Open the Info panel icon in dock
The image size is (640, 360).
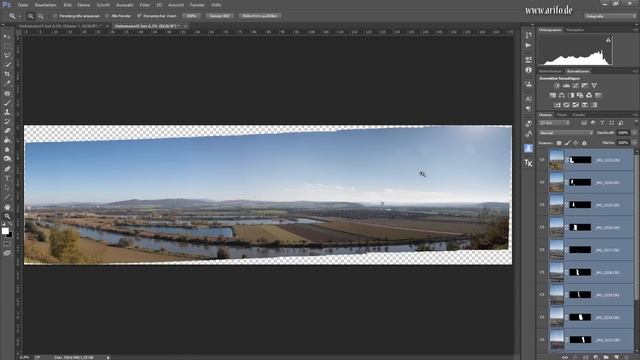pyautogui.click(x=528, y=70)
